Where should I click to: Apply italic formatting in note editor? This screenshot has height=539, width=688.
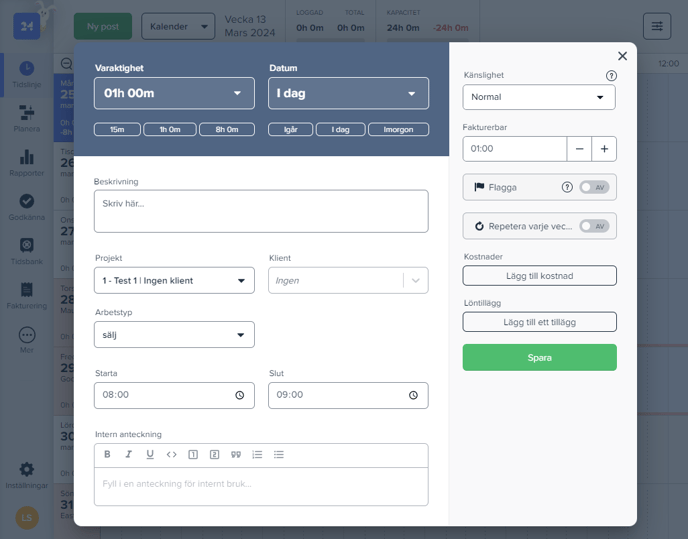pyautogui.click(x=128, y=454)
